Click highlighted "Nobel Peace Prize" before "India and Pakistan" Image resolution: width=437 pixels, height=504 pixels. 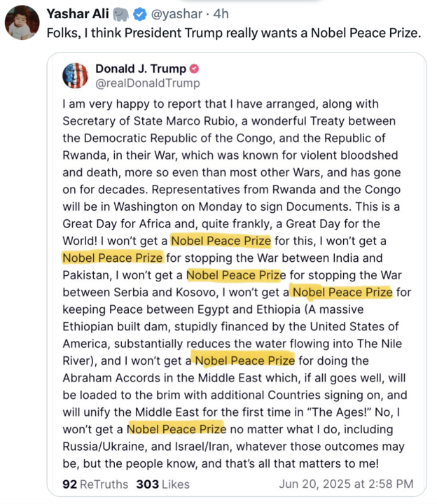pyautogui.click(x=113, y=258)
